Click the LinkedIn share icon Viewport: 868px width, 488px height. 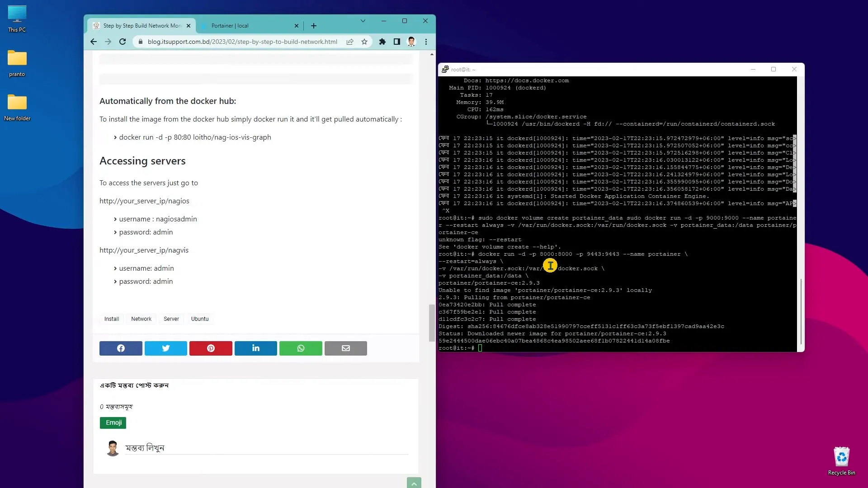pyautogui.click(x=256, y=348)
